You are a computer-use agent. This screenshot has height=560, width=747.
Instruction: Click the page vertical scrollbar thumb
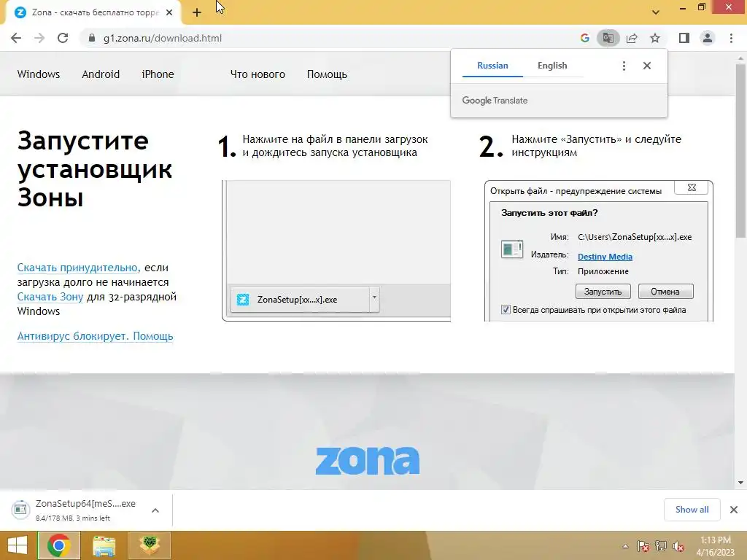[x=741, y=150]
